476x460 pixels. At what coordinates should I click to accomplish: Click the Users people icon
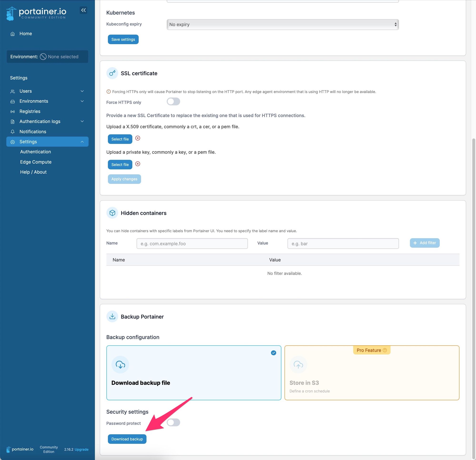click(13, 91)
